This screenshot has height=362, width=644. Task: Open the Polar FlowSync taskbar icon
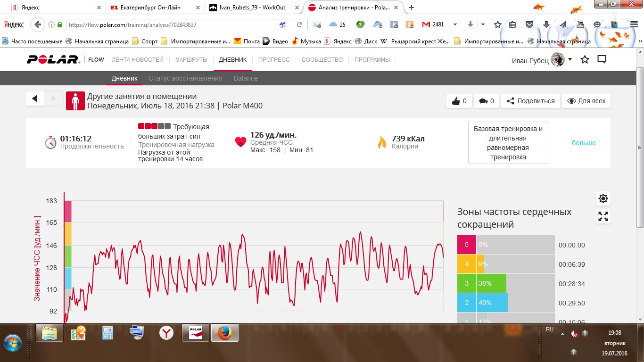pyautogui.click(x=195, y=333)
